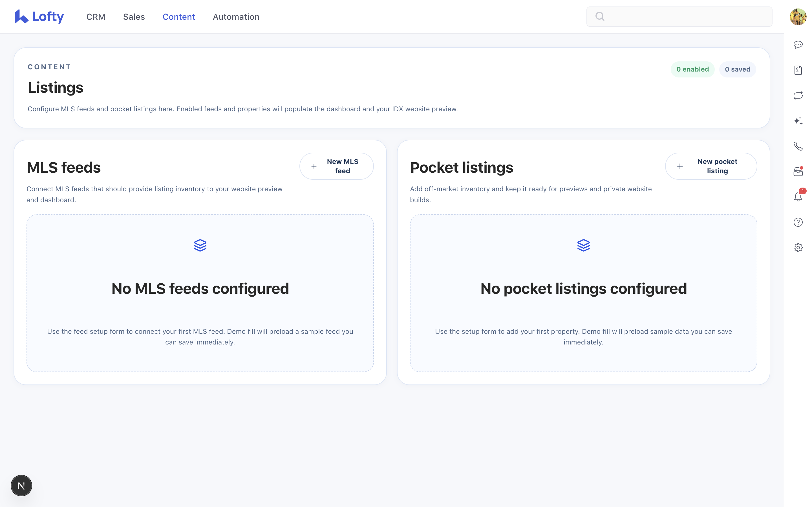Open the CRM menu

click(96, 17)
